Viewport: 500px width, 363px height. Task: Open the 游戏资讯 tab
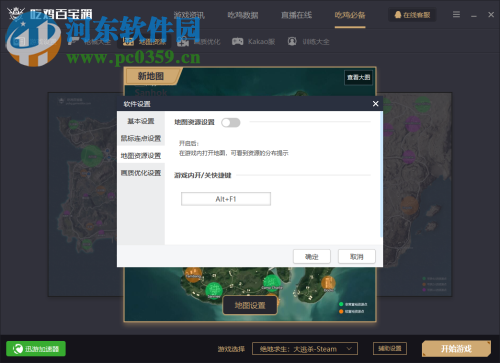(x=189, y=15)
